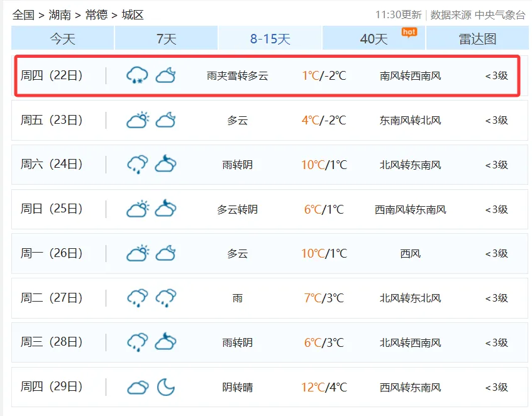Click the cloudy night icon for 周四 (22日)
The width and height of the screenshot is (532, 416).
tap(165, 75)
